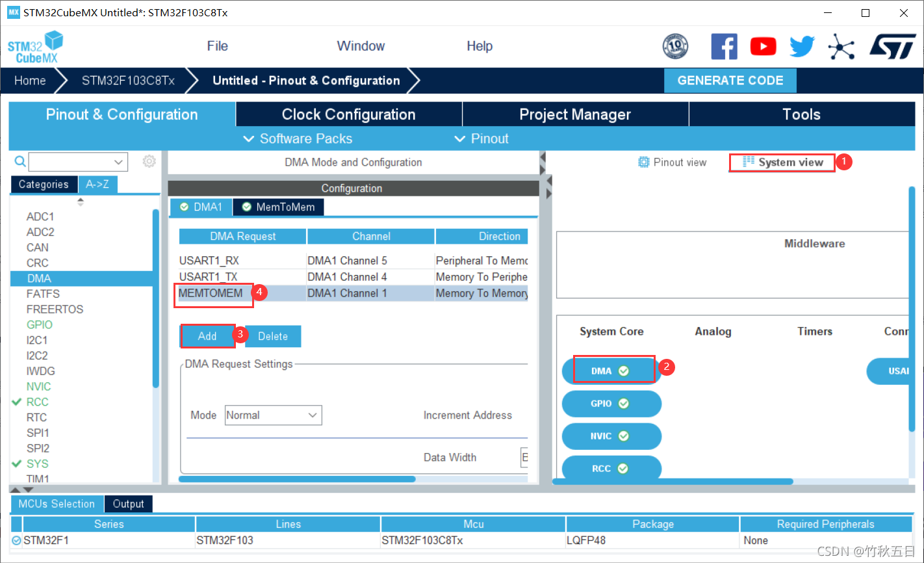This screenshot has width=924, height=563.
Task: Select the MemToMem configuration tab
Action: pos(278,207)
